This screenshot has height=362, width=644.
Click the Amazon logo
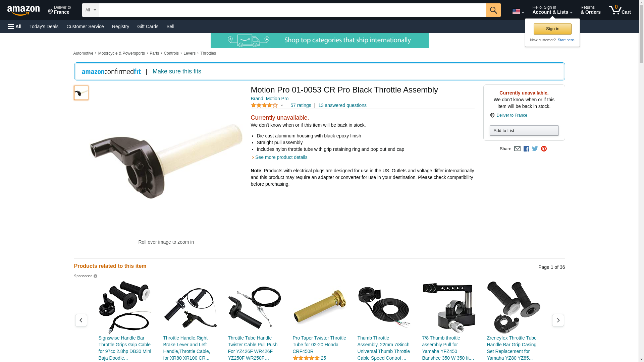point(23,10)
